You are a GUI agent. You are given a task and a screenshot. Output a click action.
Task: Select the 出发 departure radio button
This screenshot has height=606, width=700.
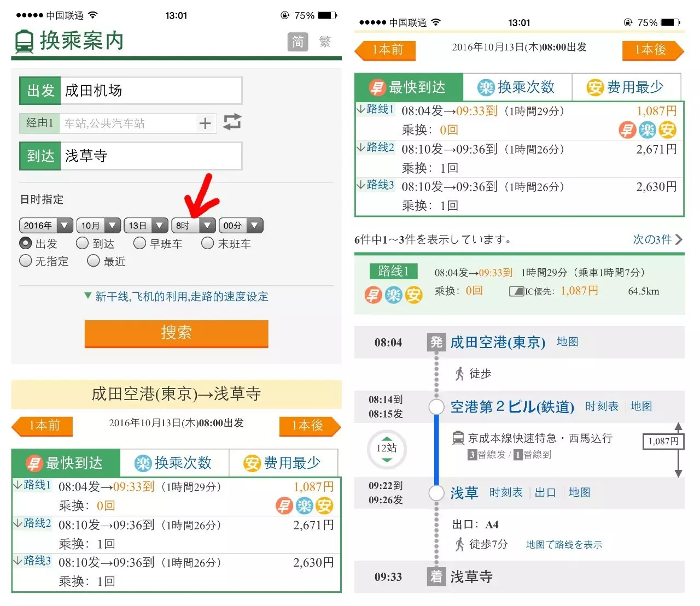(x=26, y=243)
